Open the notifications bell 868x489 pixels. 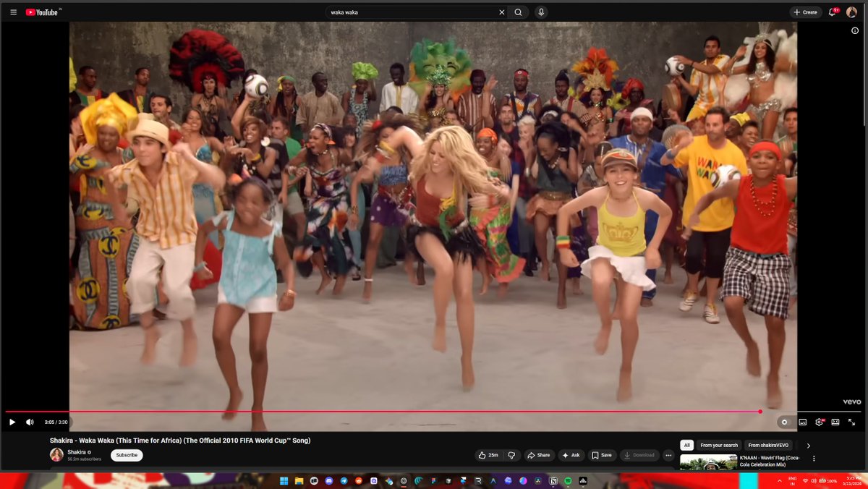tap(833, 12)
